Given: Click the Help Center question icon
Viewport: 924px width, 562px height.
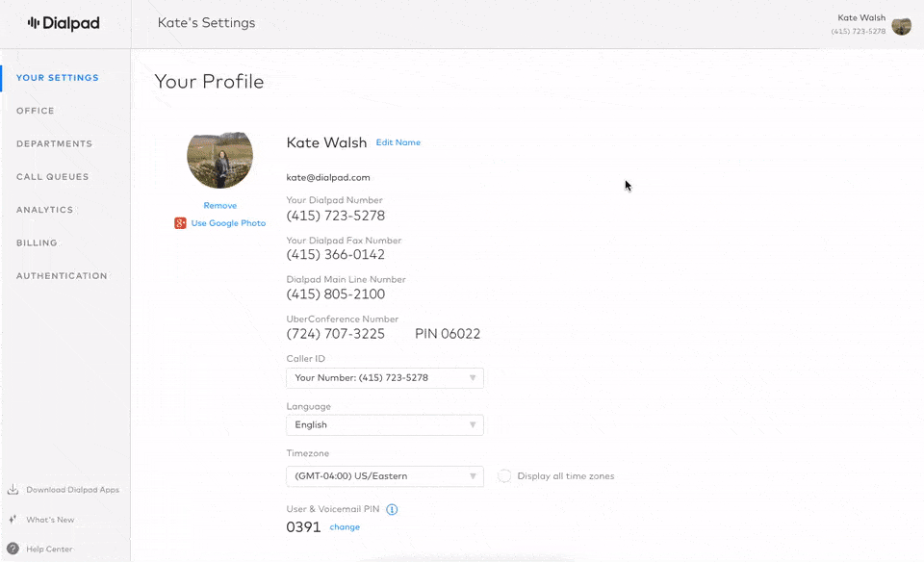Looking at the screenshot, I should (x=13, y=549).
